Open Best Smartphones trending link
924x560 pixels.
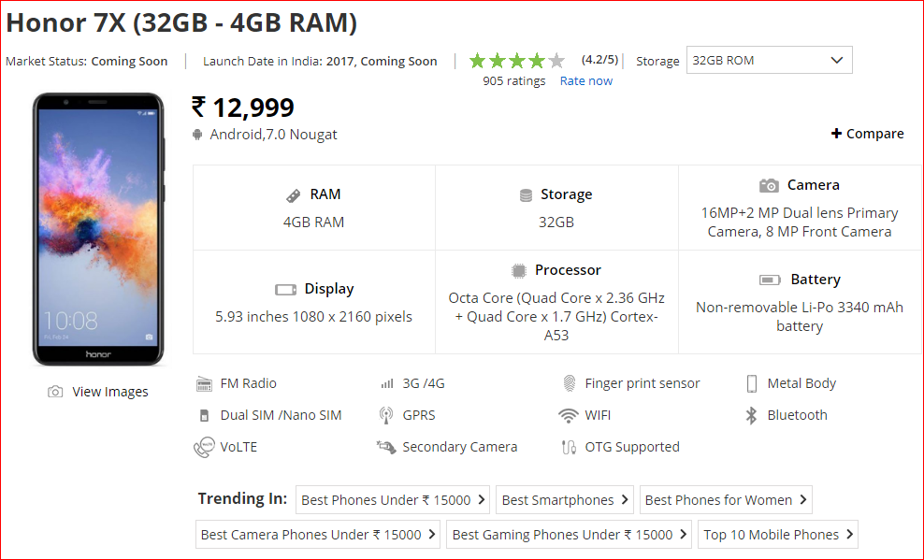tap(565, 500)
